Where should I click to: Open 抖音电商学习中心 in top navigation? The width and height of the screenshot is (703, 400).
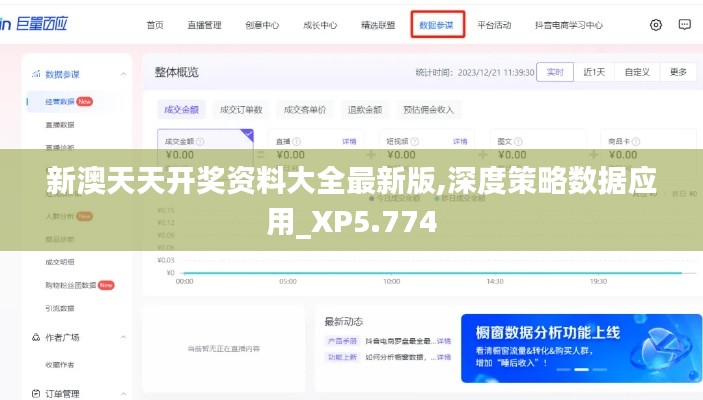pyautogui.click(x=569, y=25)
